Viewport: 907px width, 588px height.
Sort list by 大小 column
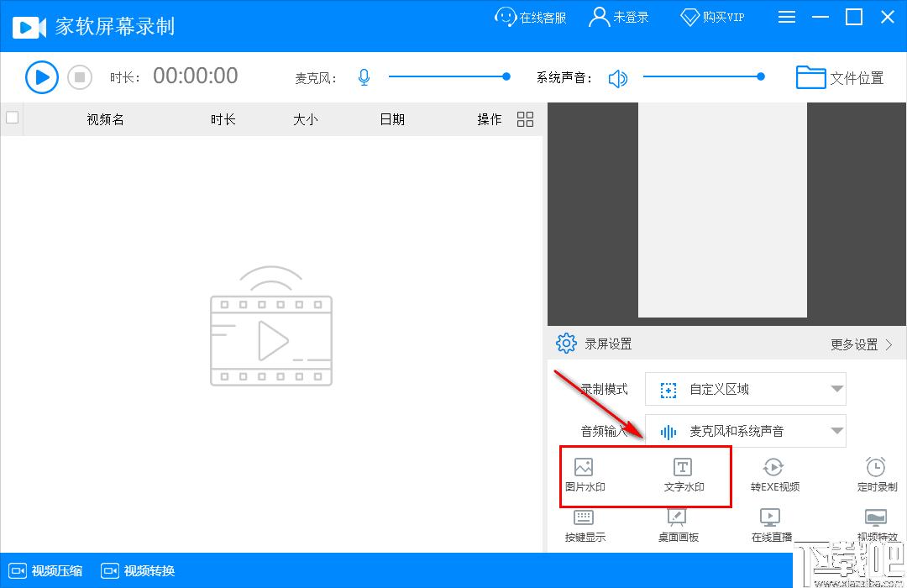pyautogui.click(x=306, y=119)
